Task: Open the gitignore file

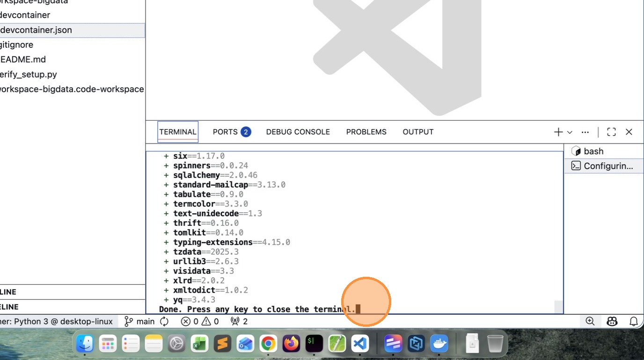Action: [x=73, y=45]
